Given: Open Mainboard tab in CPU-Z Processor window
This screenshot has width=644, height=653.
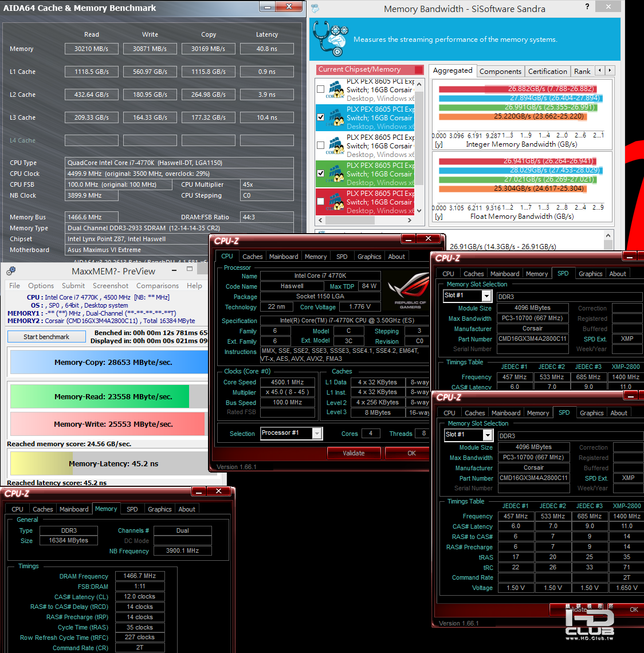Looking at the screenshot, I should pyautogui.click(x=284, y=257).
